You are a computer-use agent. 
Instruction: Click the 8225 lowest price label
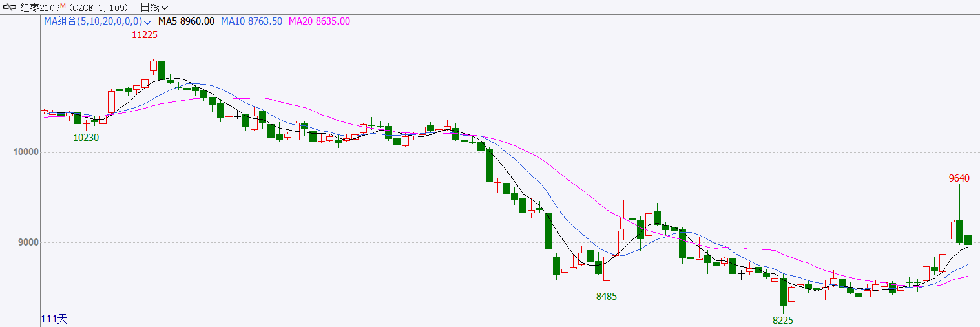click(x=783, y=320)
